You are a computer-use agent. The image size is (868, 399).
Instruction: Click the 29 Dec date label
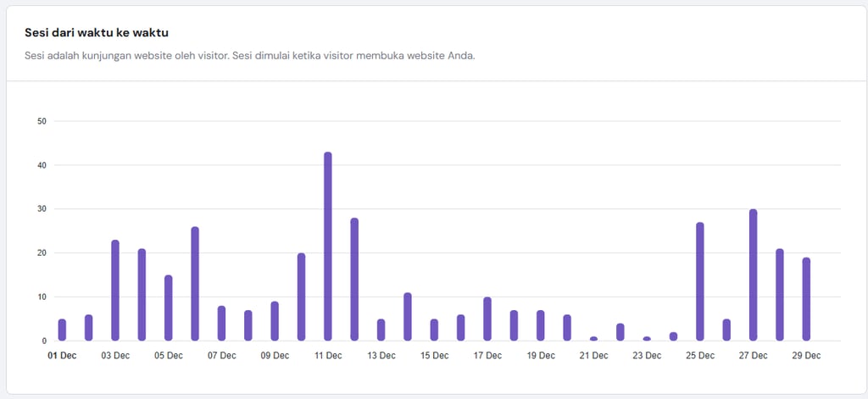point(806,356)
